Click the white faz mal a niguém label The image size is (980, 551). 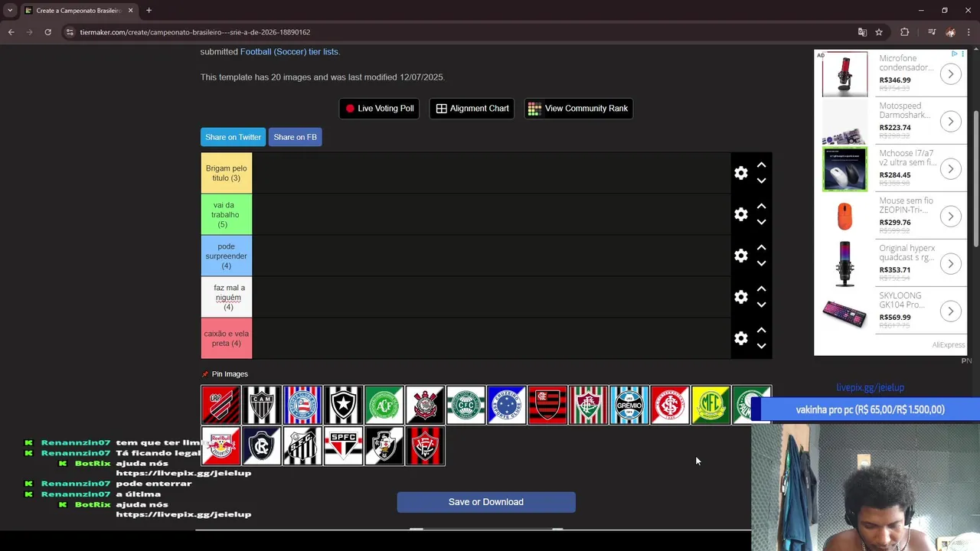click(x=227, y=297)
